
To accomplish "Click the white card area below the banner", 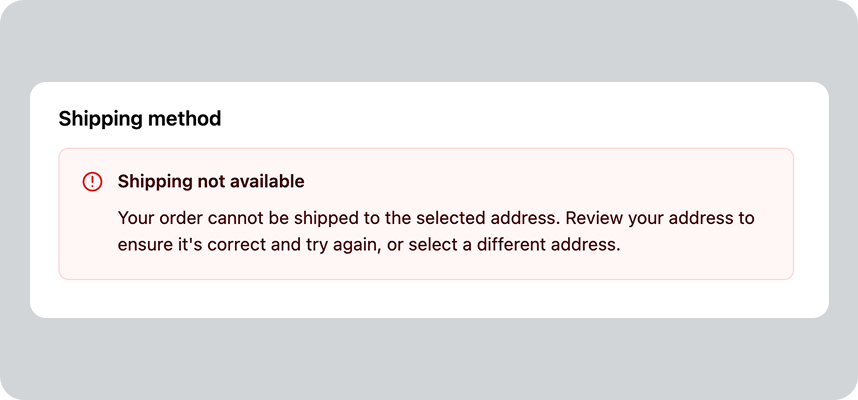I will [429, 298].
